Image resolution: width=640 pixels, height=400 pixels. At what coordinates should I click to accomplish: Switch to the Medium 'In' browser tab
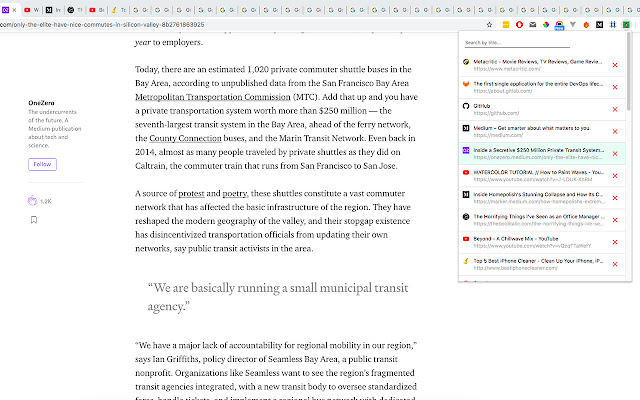53,10
